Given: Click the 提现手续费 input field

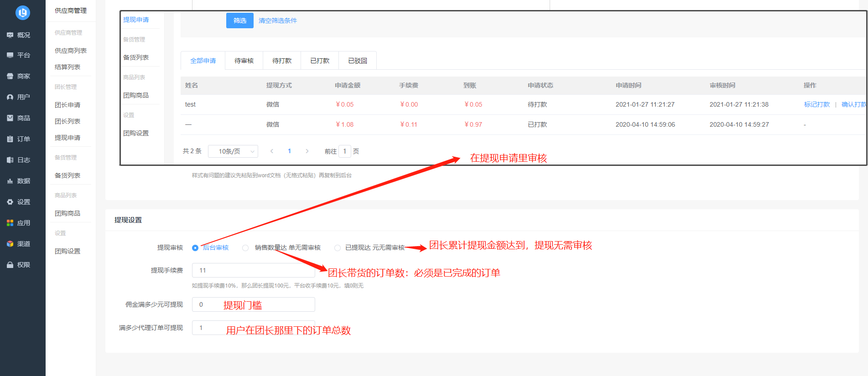Looking at the screenshot, I should [253, 270].
